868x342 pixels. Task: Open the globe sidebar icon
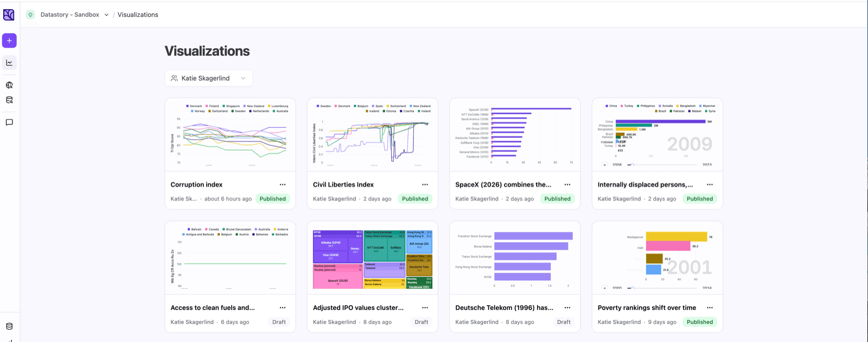(x=9, y=85)
